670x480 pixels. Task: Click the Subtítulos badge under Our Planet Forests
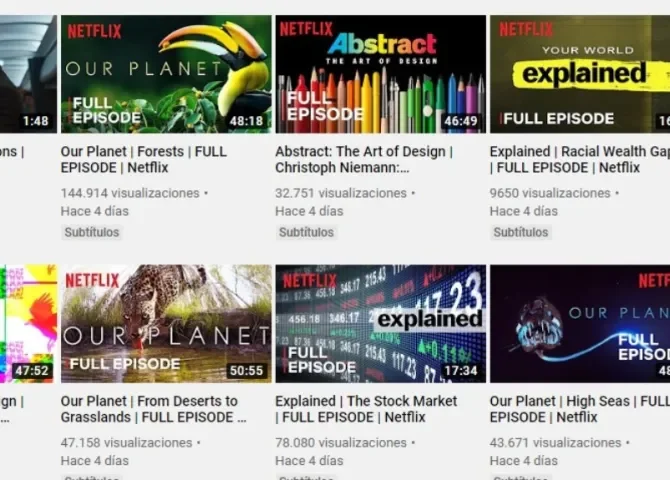pyautogui.click(x=92, y=232)
